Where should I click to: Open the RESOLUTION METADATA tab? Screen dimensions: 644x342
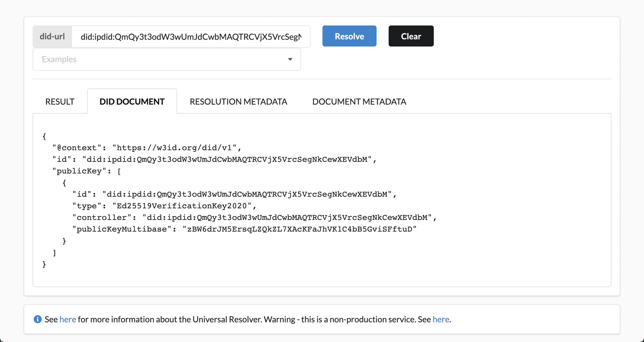[x=238, y=101]
